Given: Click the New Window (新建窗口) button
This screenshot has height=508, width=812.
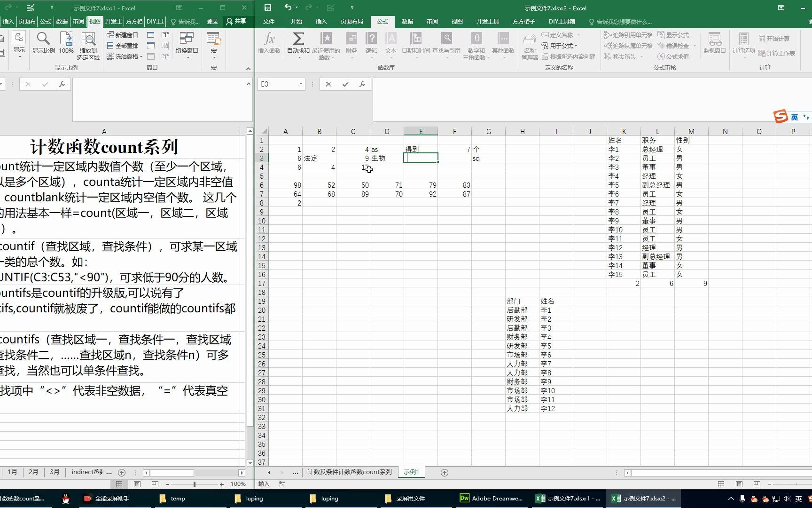Looking at the screenshot, I should click(x=122, y=35).
